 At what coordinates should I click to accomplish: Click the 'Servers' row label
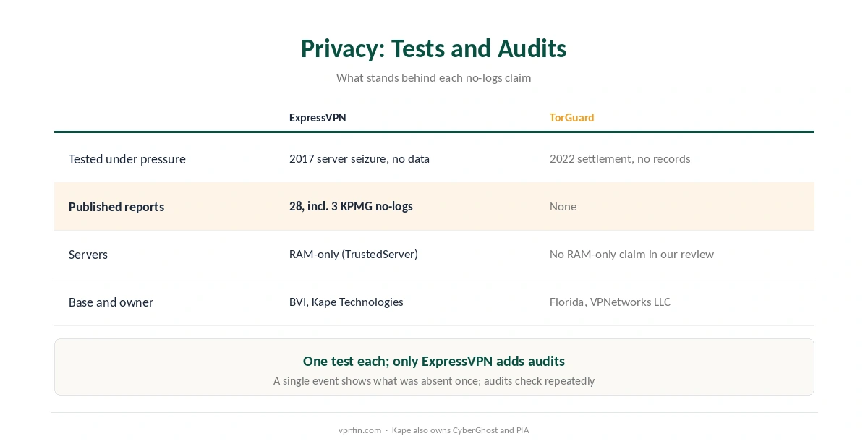[88, 255]
